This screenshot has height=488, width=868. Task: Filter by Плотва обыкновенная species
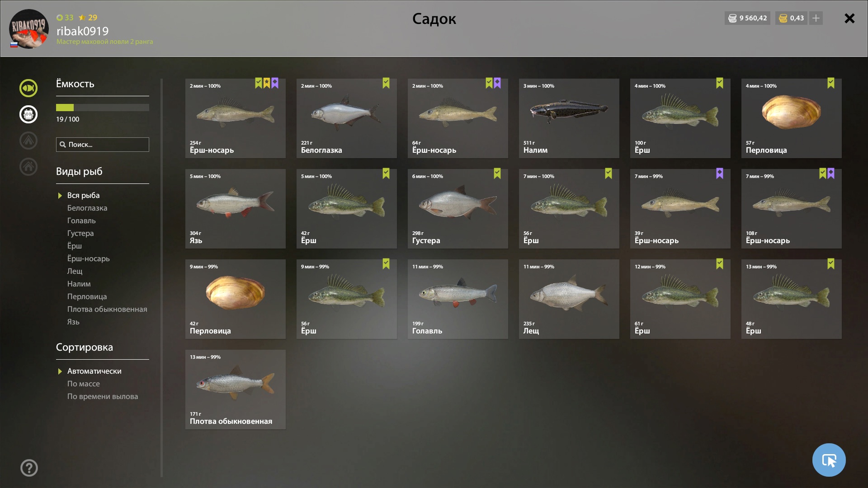point(107,309)
